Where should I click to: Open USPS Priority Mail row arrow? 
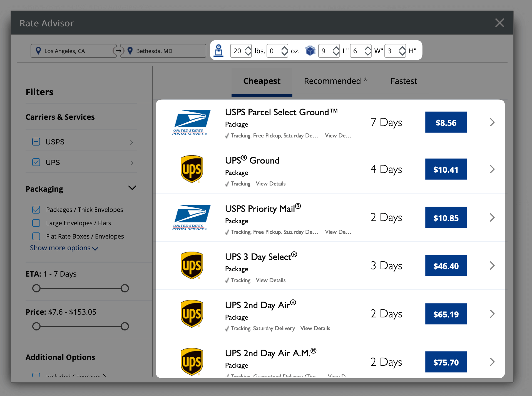492,217
